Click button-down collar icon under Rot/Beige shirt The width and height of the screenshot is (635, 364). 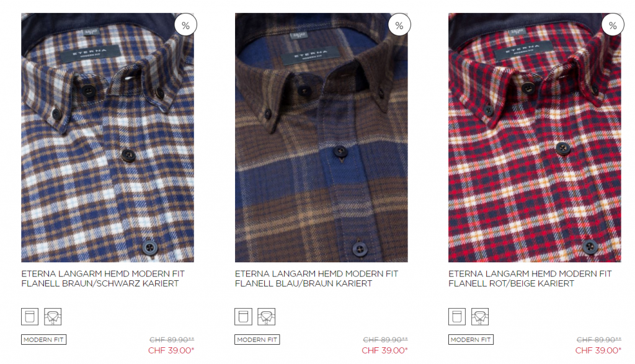(x=480, y=317)
